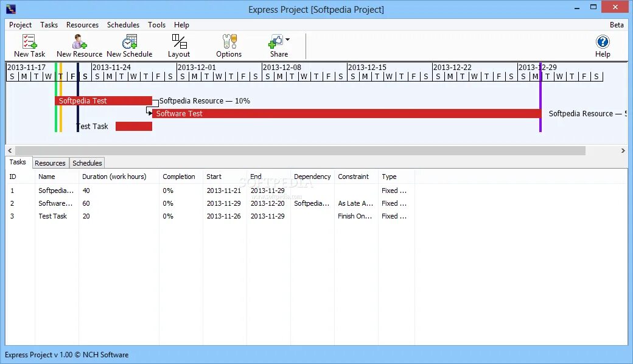Click the 2013-12-22 week header
Screen dimensions: 633x364
coord(452,67)
